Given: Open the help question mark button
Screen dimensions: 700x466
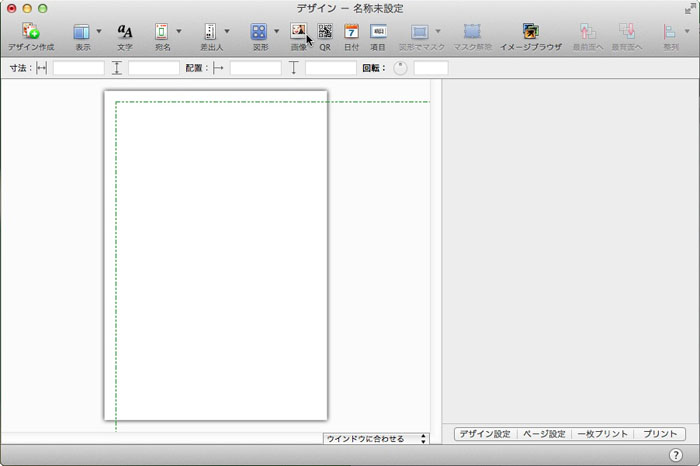Looking at the screenshot, I should pos(675,455).
